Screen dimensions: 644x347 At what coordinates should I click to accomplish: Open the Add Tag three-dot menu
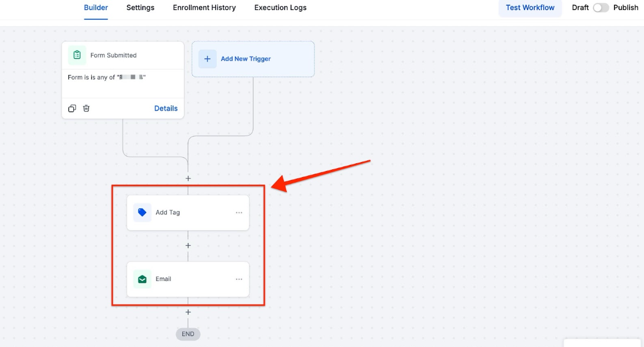[x=239, y=213]
